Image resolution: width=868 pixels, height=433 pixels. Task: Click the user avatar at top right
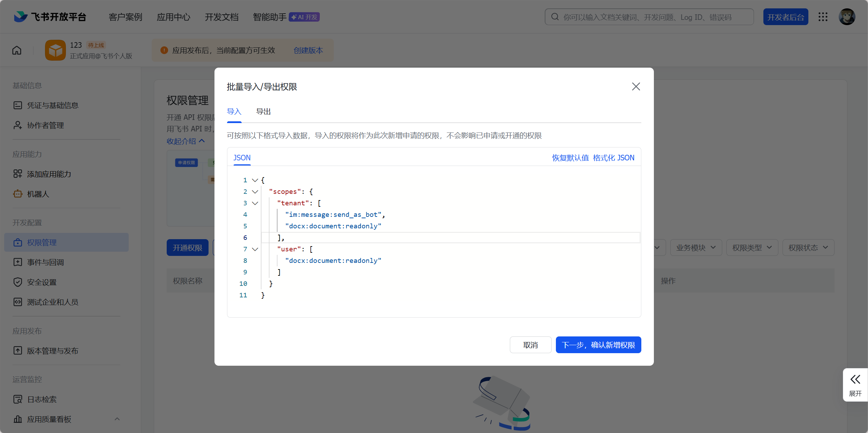coord(847,17)
